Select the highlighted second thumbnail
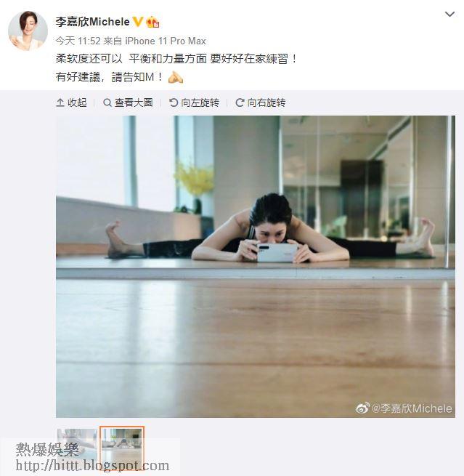Image resolution: width=464 pixels, height=476 pixels. point(122,445)
